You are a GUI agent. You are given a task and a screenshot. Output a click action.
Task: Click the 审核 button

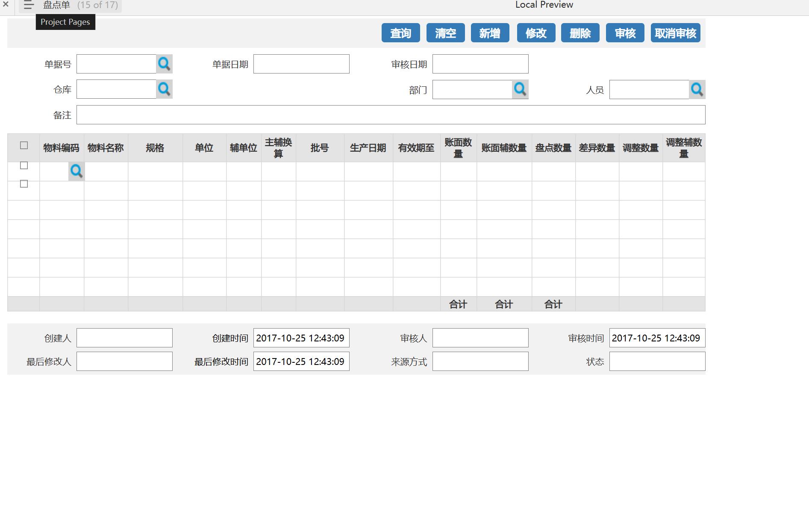click(625, 33)
